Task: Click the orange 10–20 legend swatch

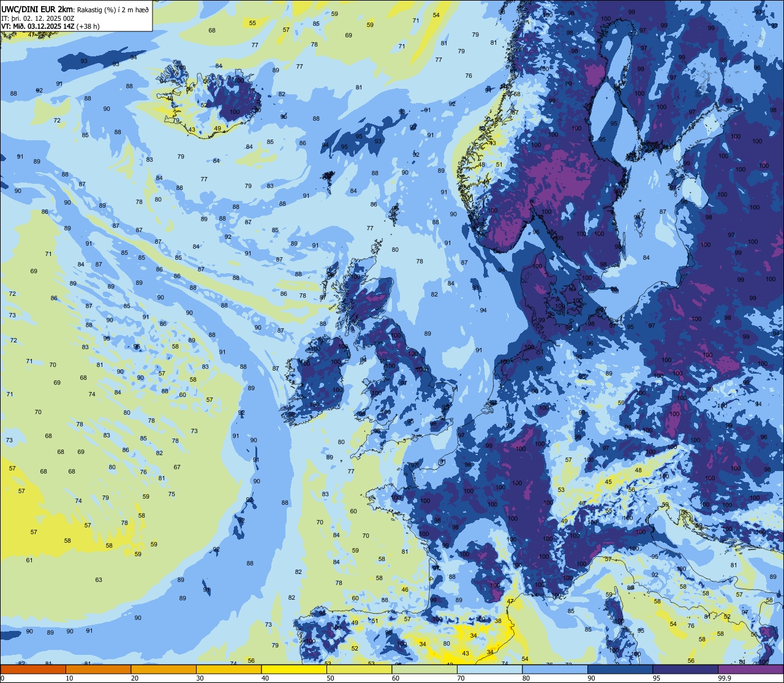Action: (98, 669)
